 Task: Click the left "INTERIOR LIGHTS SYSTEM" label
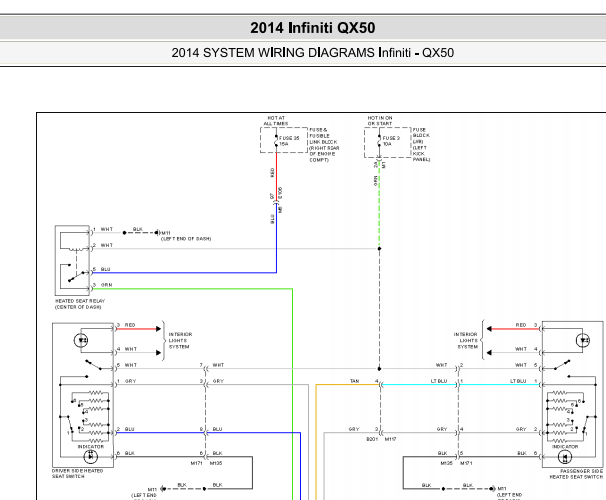(180, 340)
